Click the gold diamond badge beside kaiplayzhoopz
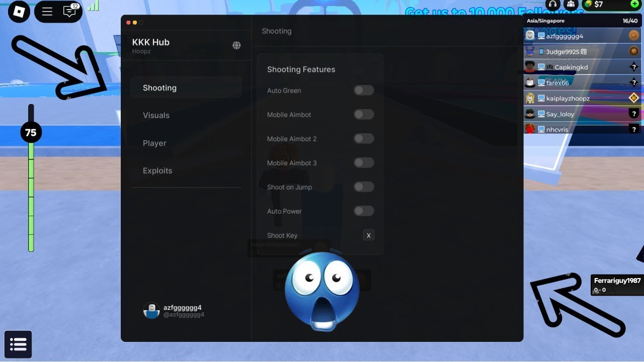 pyautogui.click(x=634, y=98)
